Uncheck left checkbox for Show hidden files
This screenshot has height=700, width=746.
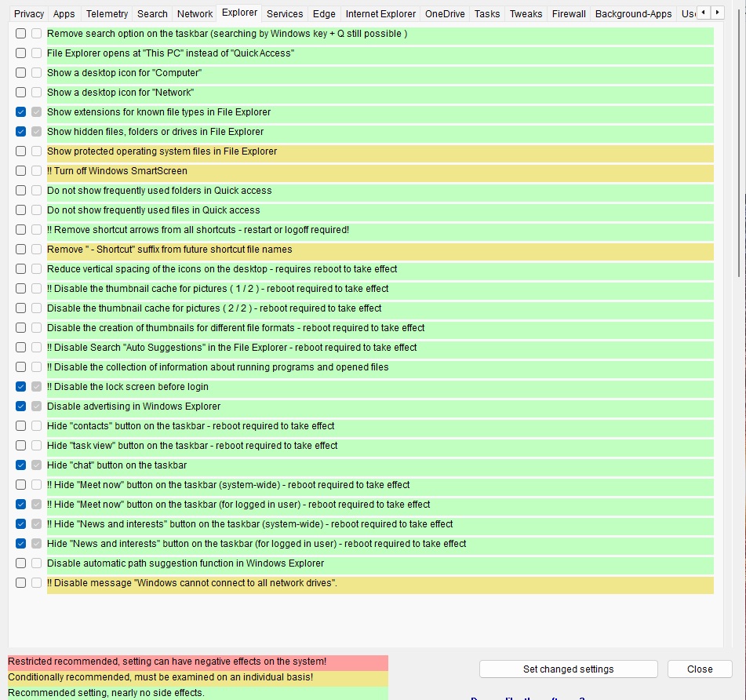[x=21, y=132]
